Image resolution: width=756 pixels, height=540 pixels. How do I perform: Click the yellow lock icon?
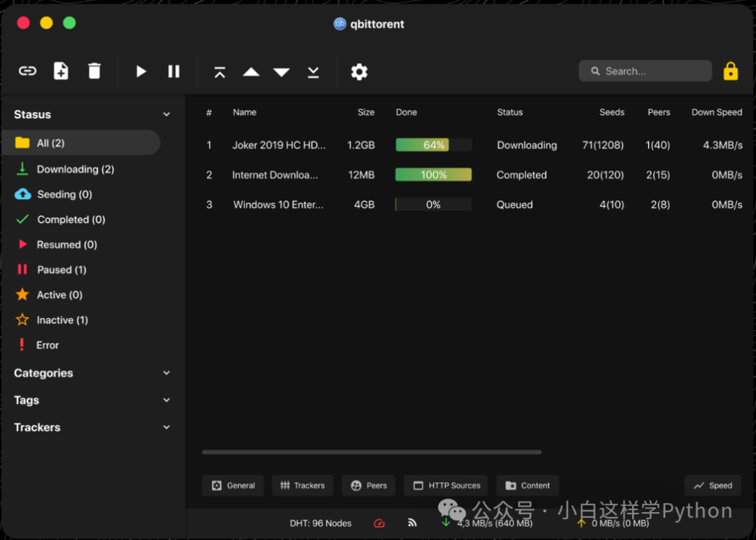[731, 71]
